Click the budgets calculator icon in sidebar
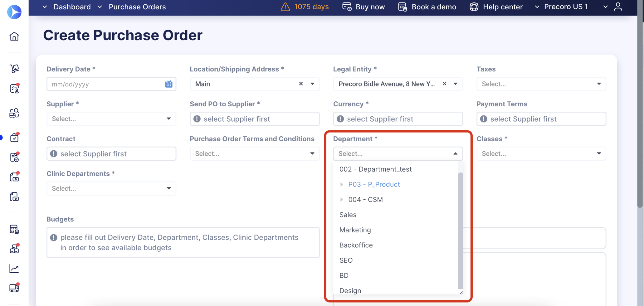This screenshot has height=306, width=644. click(14, 229)
